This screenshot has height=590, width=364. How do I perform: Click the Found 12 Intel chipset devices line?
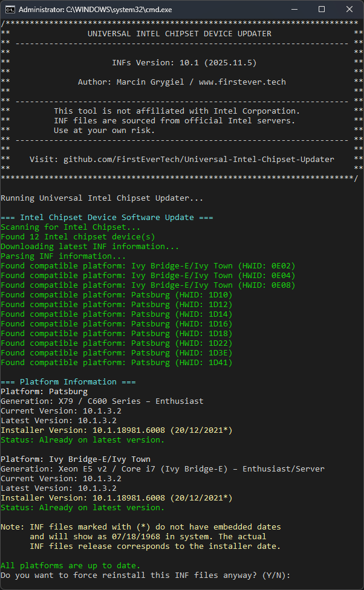tap(77, 236)
